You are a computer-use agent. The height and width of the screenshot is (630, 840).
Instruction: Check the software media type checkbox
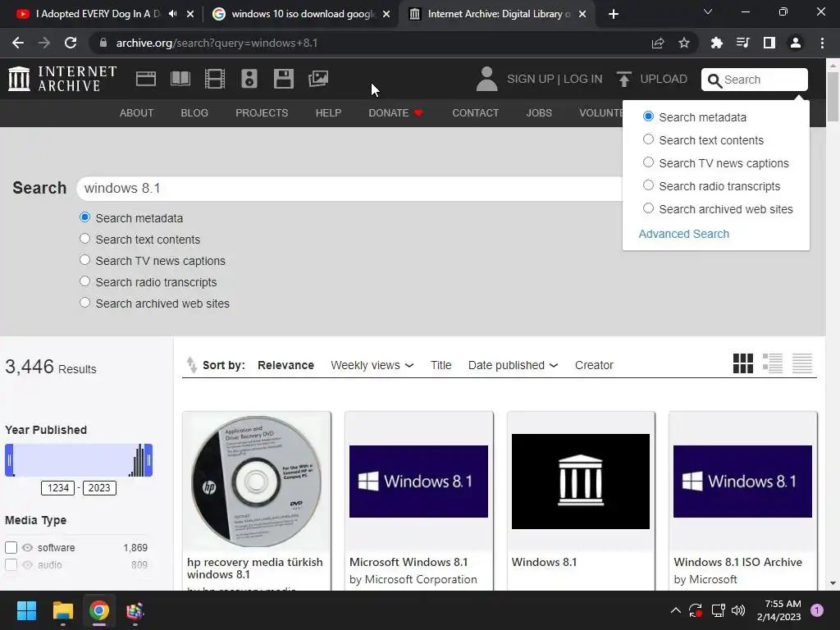(11, 547)
